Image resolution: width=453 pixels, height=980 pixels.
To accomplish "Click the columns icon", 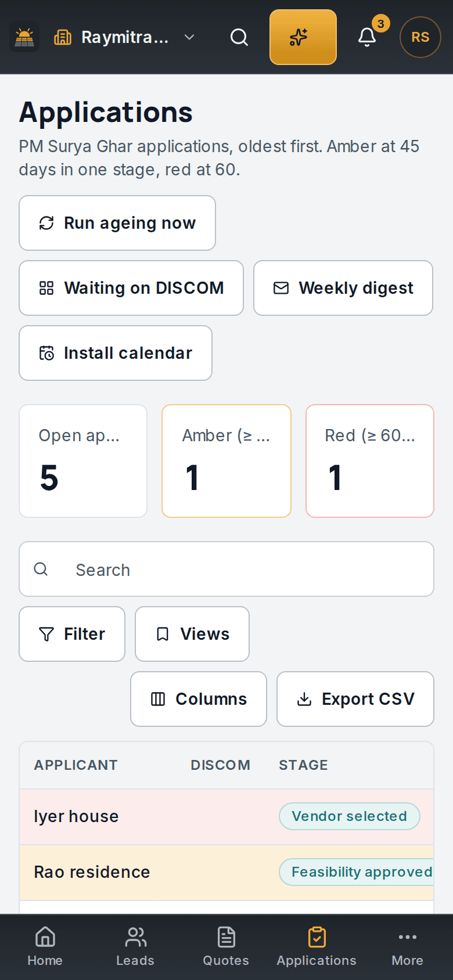I will pos(158,699).
